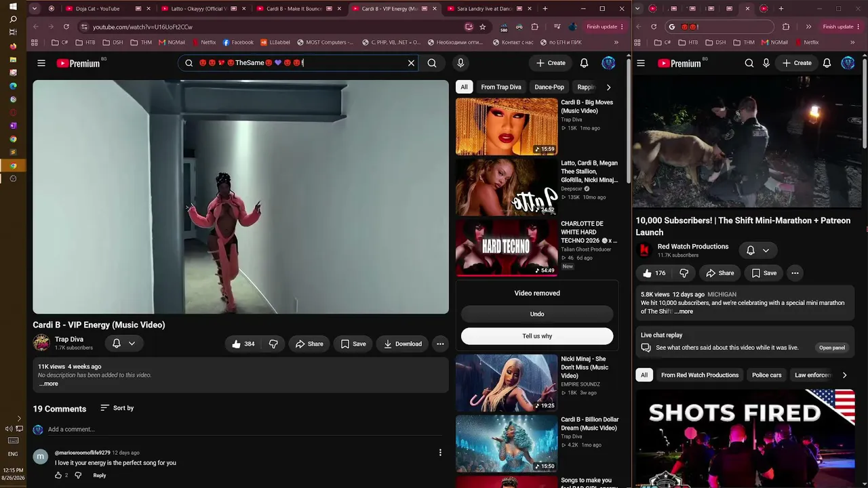This screenshot has width=868, height=488.
Task: Clear the YouTube search box text
Action: [411, 63]
